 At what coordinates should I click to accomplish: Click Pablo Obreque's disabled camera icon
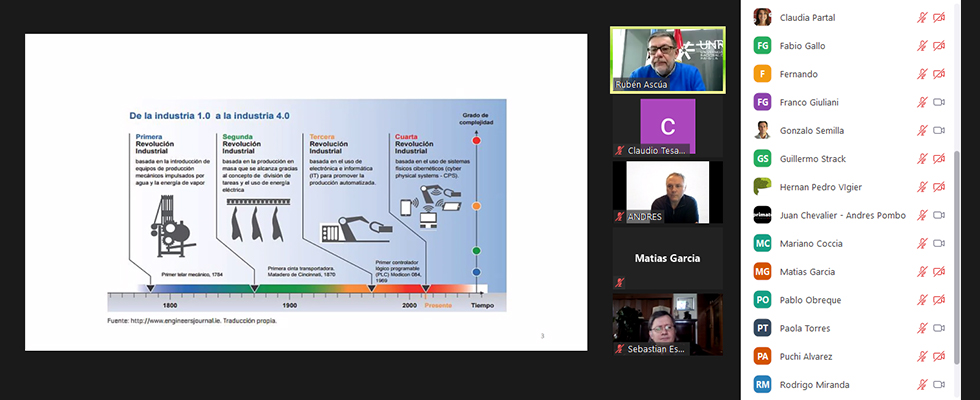[939, 300]
